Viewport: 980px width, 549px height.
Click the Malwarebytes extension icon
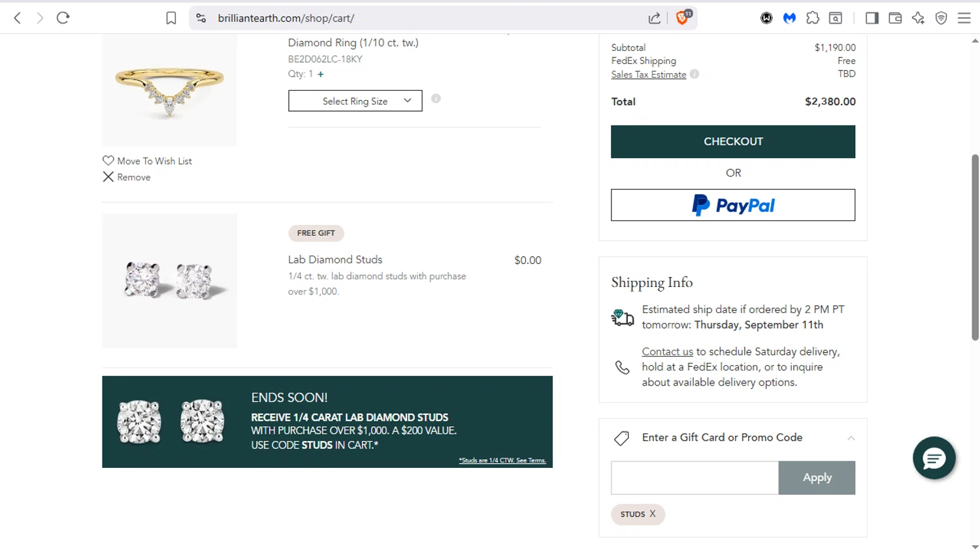(790, 18)
